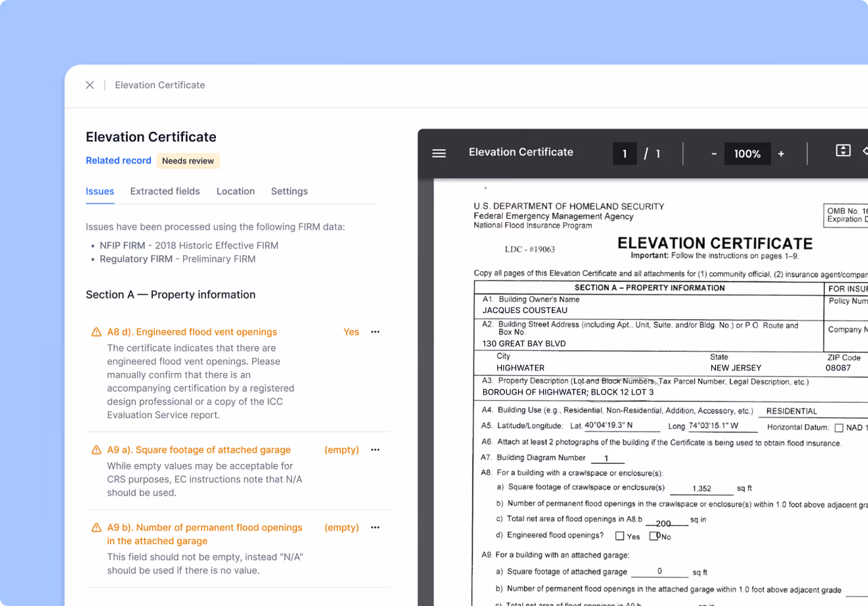Check the No box for engineered flood openings
The image size is (868, 606).
pyautogui.click(x=653, y=537)
